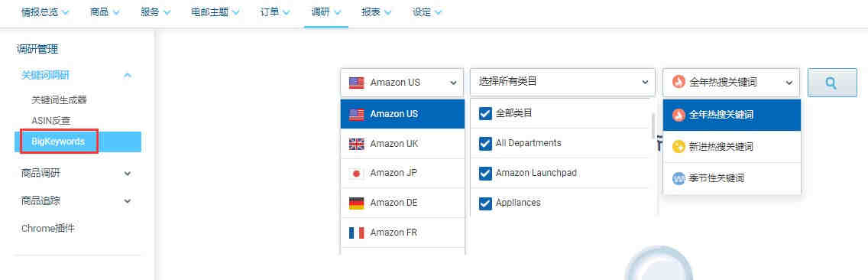Toggle the All Departments checkbox

(485, 144)
